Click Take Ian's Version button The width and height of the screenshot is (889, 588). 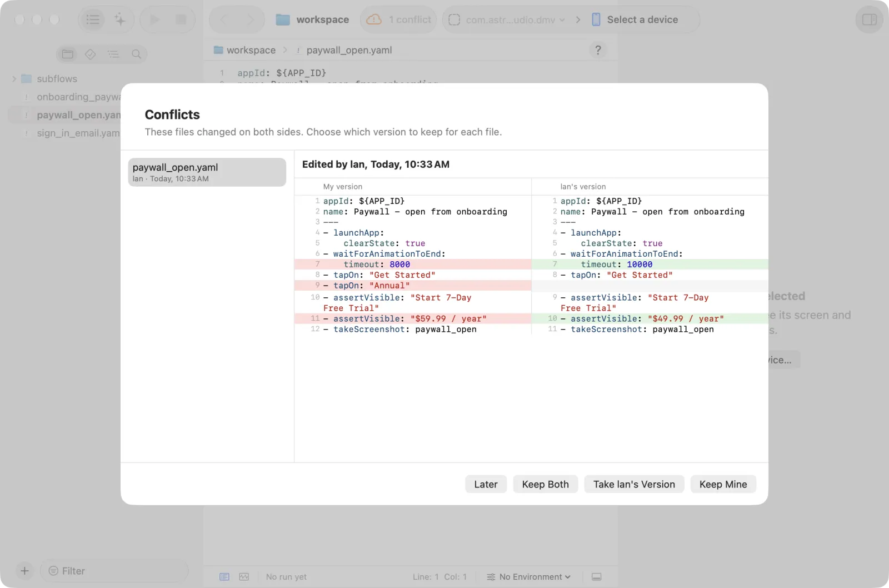click(x=634, y=484)
